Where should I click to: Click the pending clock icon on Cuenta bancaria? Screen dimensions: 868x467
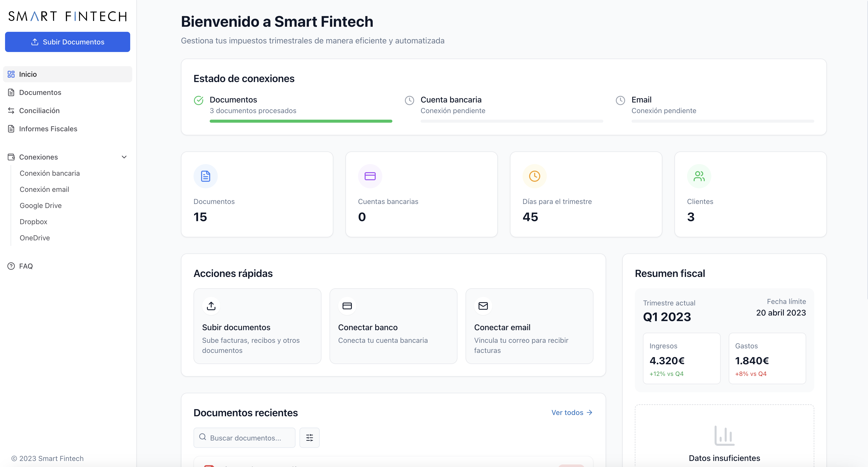pyautogui.click(x=410, y=100)
